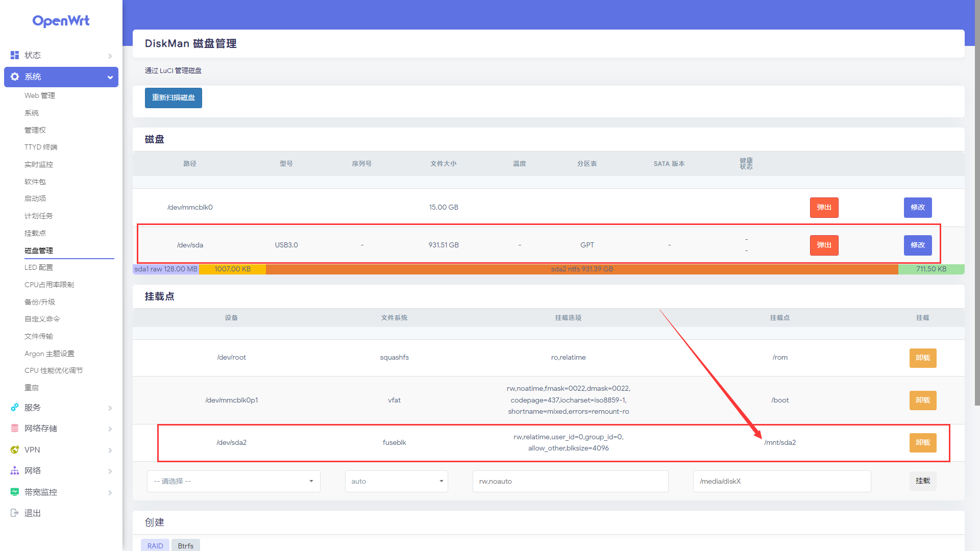Viewport: 980px width, 551px height.
Task: Expand the VPN menu chevron
Action: (x=110, y=450)
